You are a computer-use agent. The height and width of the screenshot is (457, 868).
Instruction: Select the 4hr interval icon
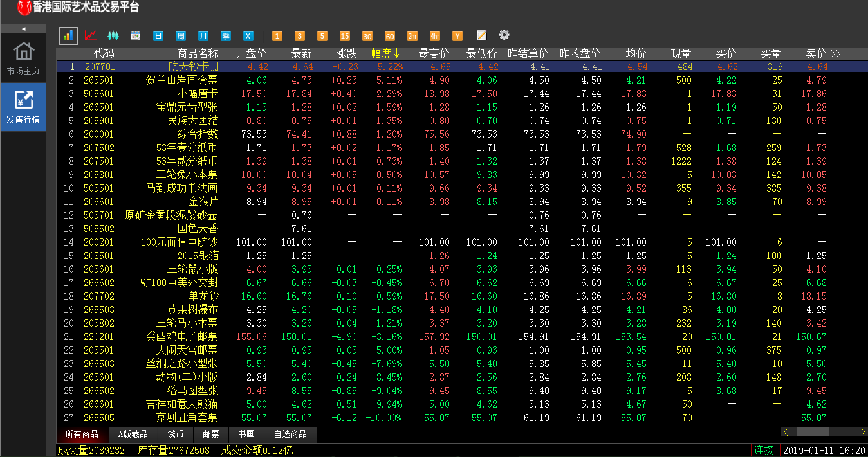point(435,36)
